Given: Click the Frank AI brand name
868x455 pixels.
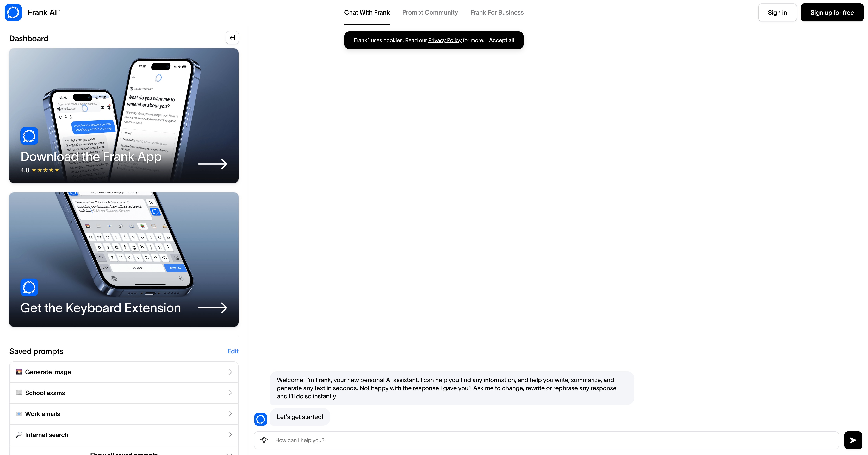Looking at the screenshot, I should click(x=44, y=12).
